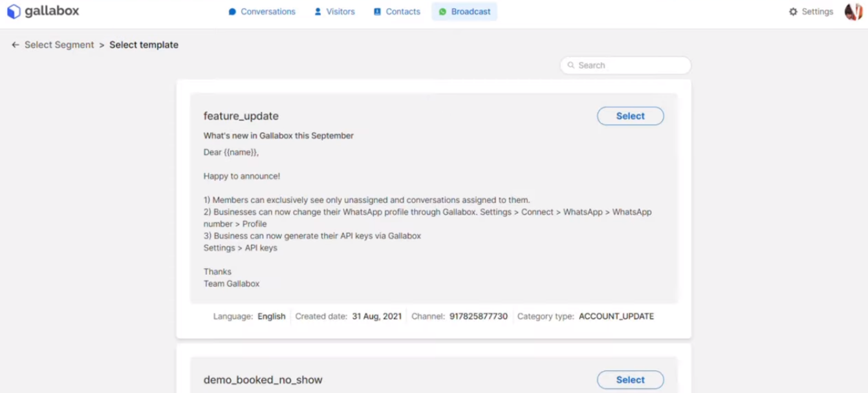Focus the template Search field

[625, 65]
